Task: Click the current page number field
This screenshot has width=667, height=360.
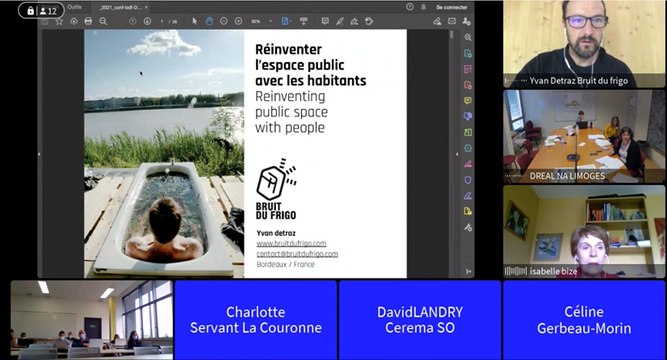Action: pyautogui.click(x=162, y=21)
